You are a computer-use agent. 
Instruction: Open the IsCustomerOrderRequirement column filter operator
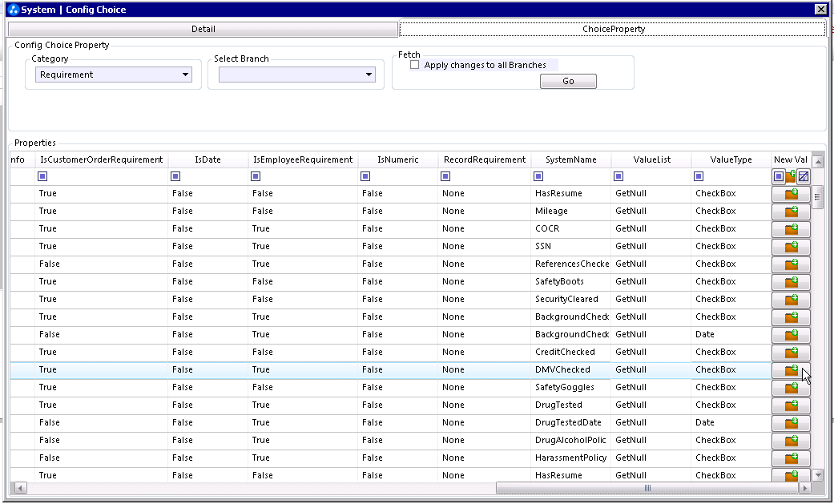[42, 176]
